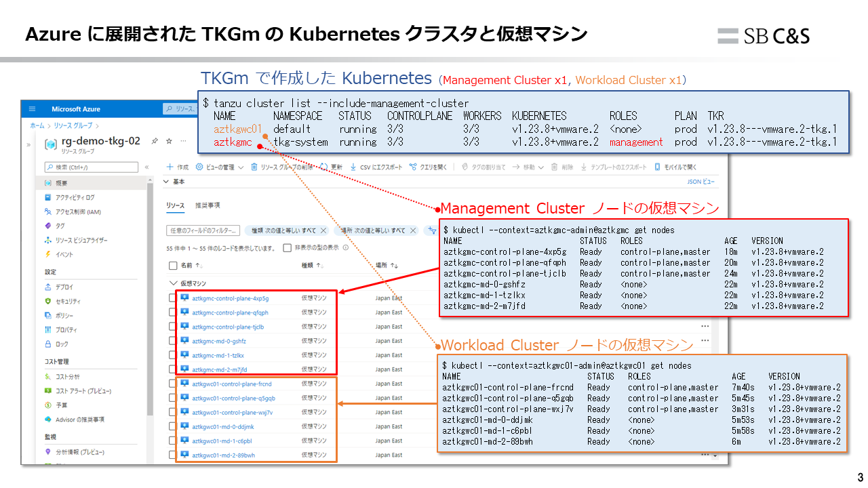Check the box for aztkgmc-control-plane-qfqph
The height and width of the screenshot is (488, 868).
pyautogui.click(x=173, y=312)
